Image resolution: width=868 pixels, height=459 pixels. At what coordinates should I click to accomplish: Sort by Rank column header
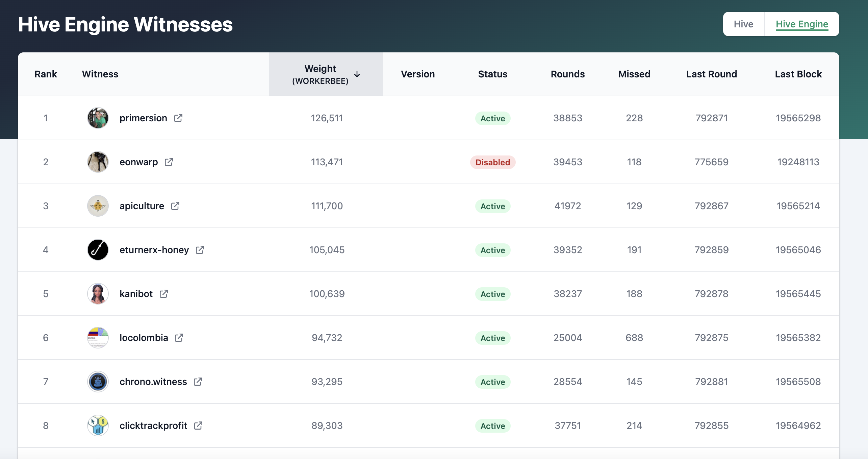click(x=46, y=74)
